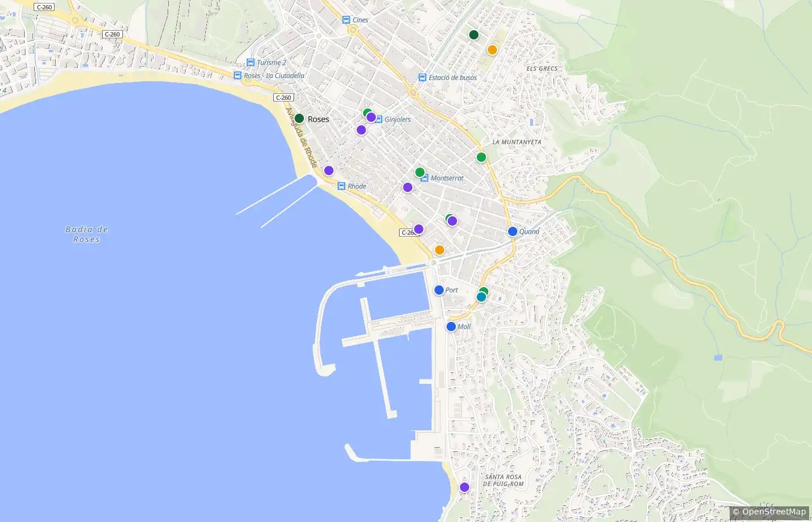Select the purple marker on the beach near Rhode
This screenshot has height=522, width=812.
coord(329,171)
